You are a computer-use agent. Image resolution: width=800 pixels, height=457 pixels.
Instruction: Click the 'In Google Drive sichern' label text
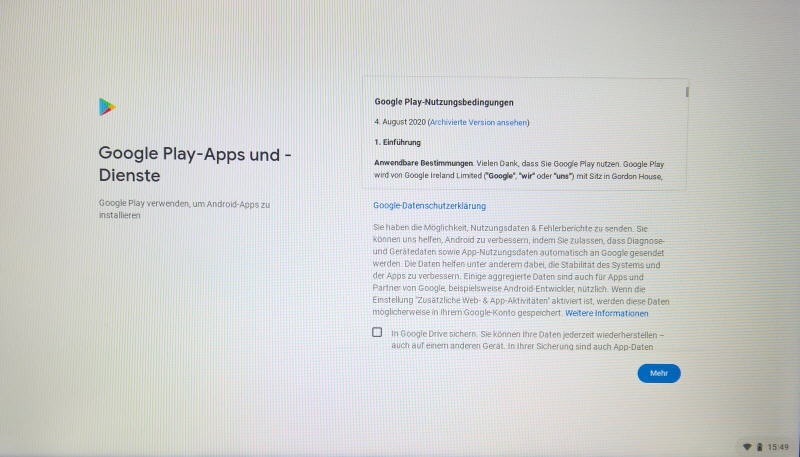[528, 341]
